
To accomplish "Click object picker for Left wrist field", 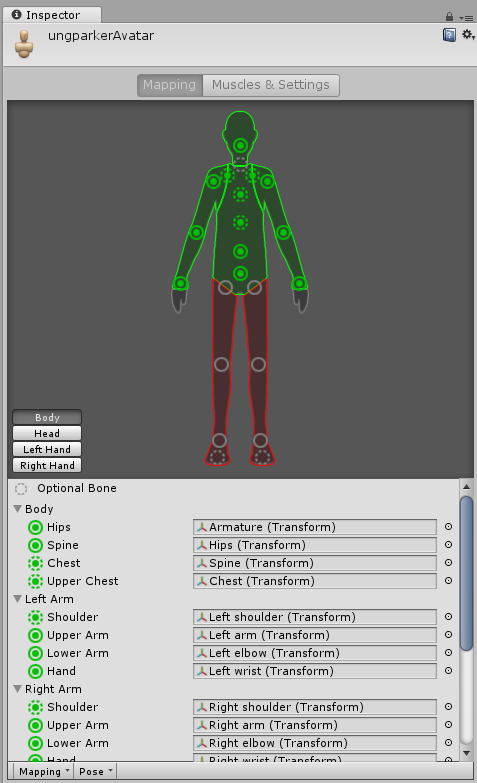I will point(449,670).
